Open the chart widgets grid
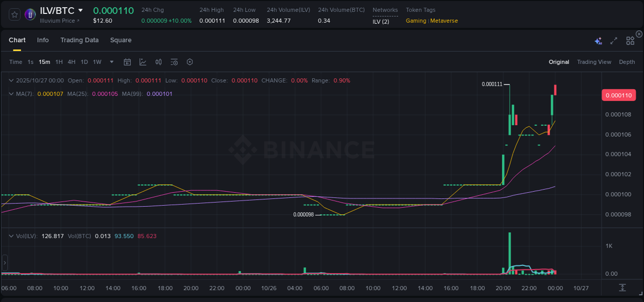Image resolution: width=644 pixels, height=302 pixels. tap(630, 40)
